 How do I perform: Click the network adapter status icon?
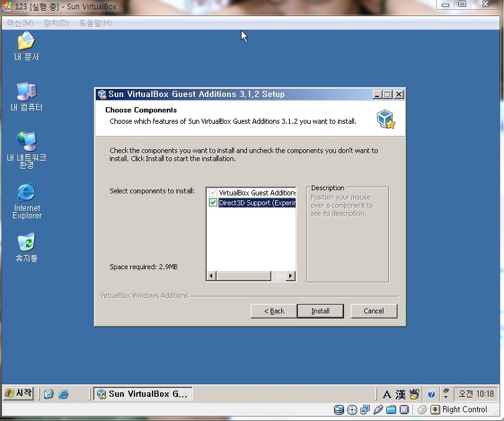tap(365, 410)
